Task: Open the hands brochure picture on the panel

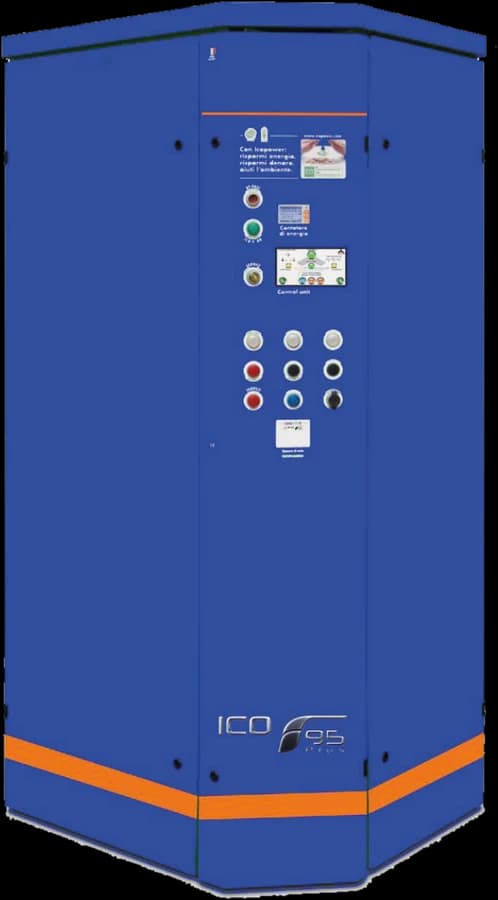Action: (324, 159)
